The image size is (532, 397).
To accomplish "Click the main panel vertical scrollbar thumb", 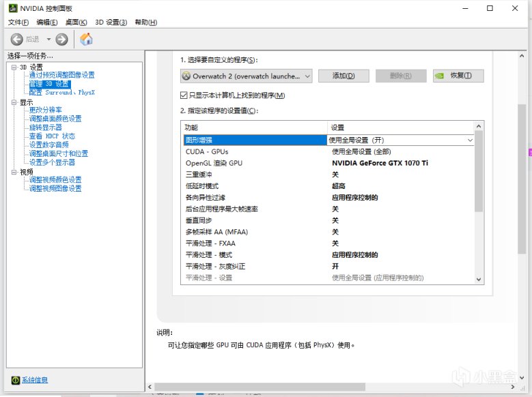I will [x=522, y=179].
